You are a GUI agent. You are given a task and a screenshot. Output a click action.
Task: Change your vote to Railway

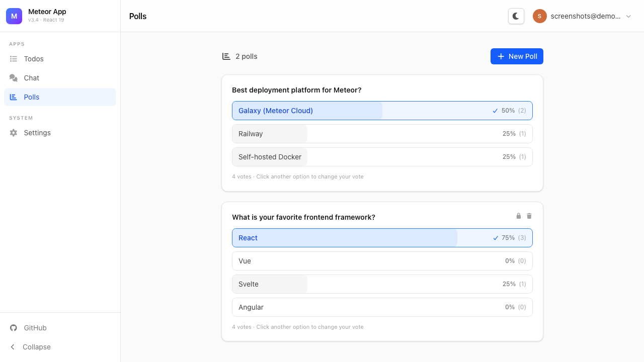382,134
